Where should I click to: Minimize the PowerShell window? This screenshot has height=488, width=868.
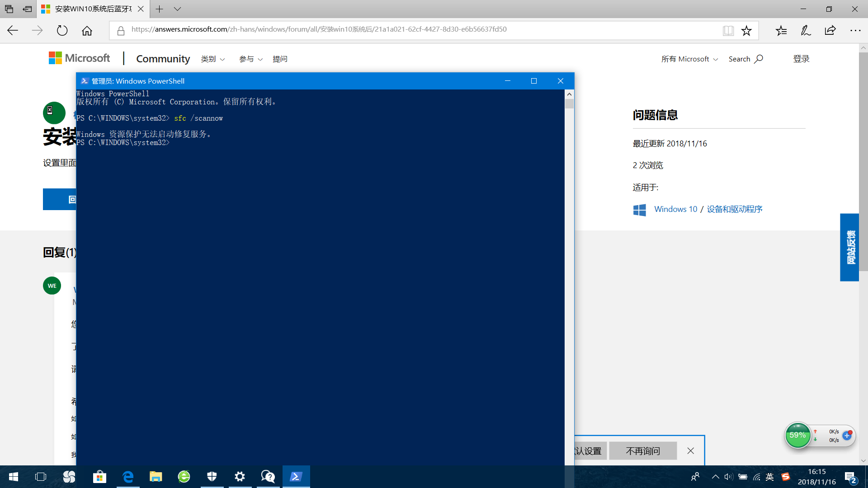[508, 81]
